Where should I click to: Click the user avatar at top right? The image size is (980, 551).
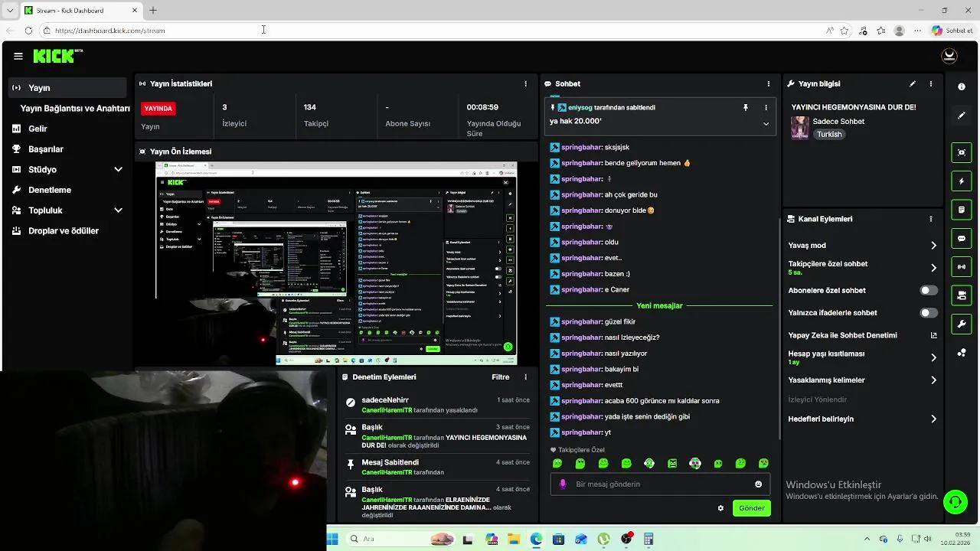[x=949, y=56]
